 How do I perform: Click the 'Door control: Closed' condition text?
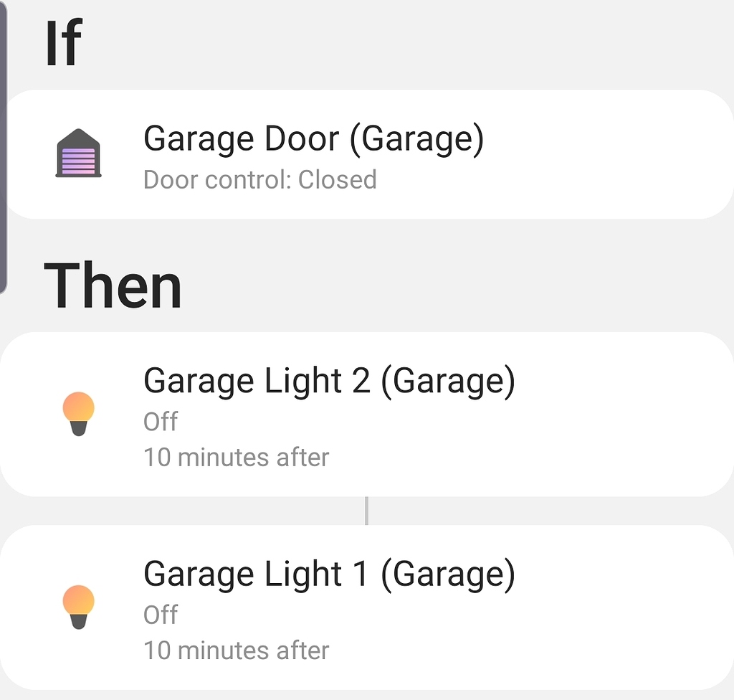259,180
